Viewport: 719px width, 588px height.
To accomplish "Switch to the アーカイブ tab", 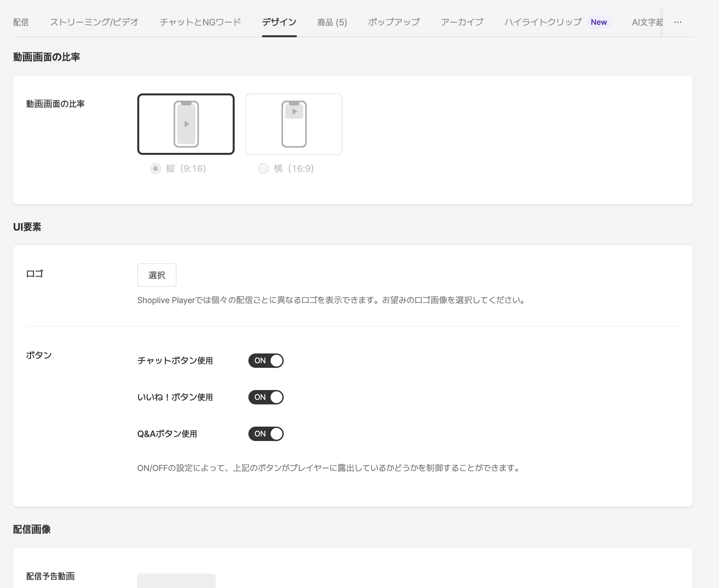I will (462, 22).
